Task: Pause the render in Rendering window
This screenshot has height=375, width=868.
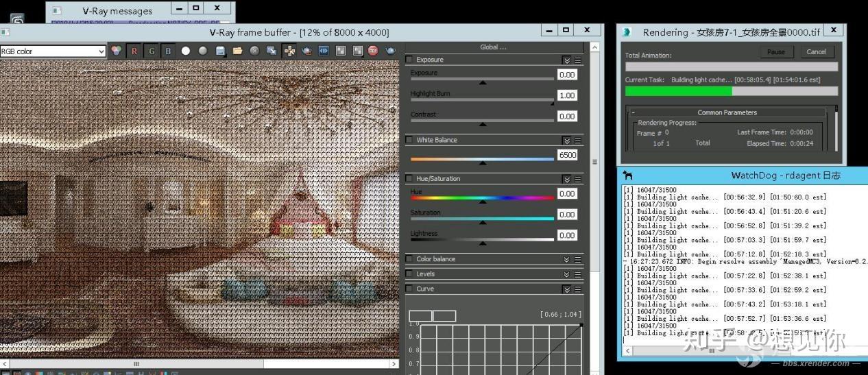Action: tap(776, 52)
